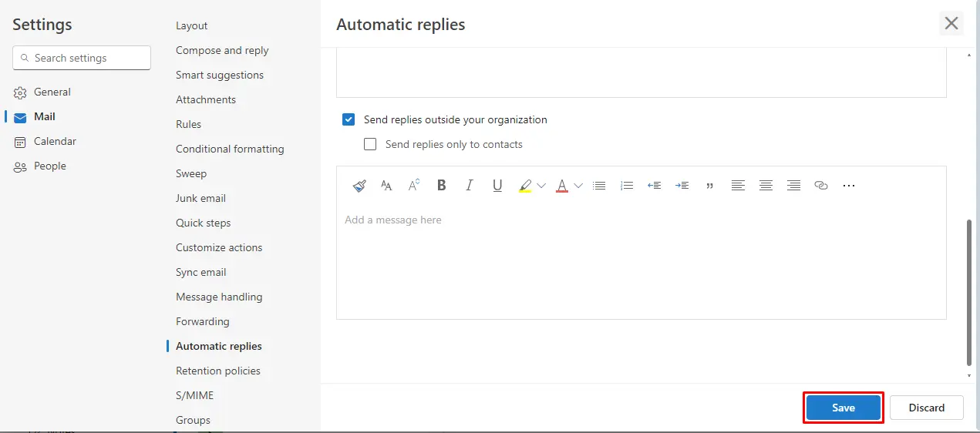980x433 pixels.
Task: Open more formatting options ellipsis
Action: pos(849,186)
